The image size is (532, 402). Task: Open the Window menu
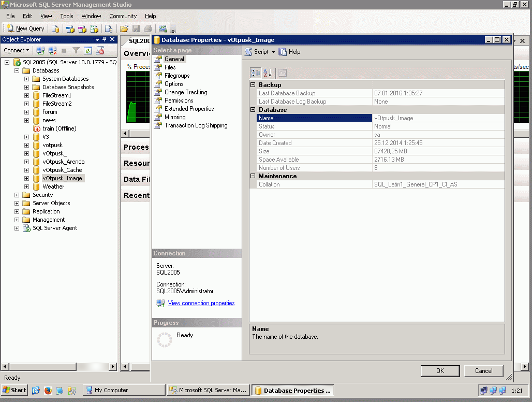[91, 16]
